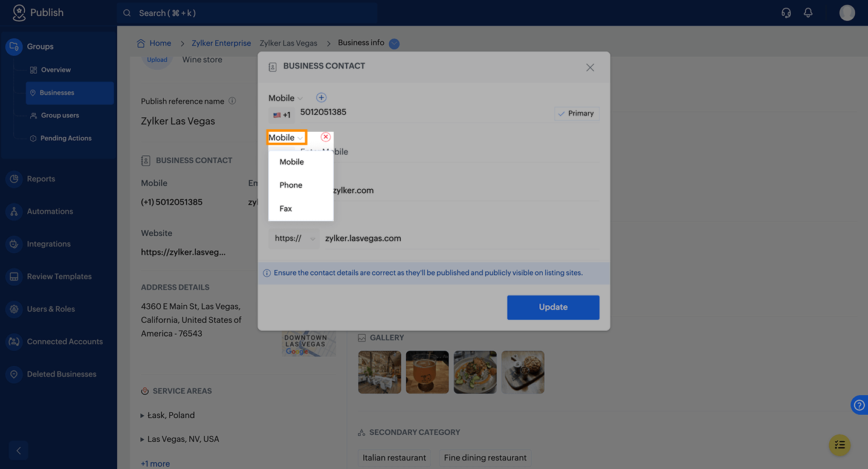Image resolution: width=868 pixels, height=469 pixels.
Task: Click the Update button
Action: click(x=553, y=307)
